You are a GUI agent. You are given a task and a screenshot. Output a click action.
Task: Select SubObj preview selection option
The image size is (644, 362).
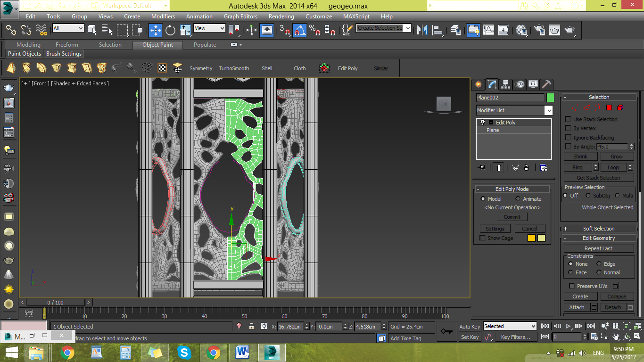point(588,195)
